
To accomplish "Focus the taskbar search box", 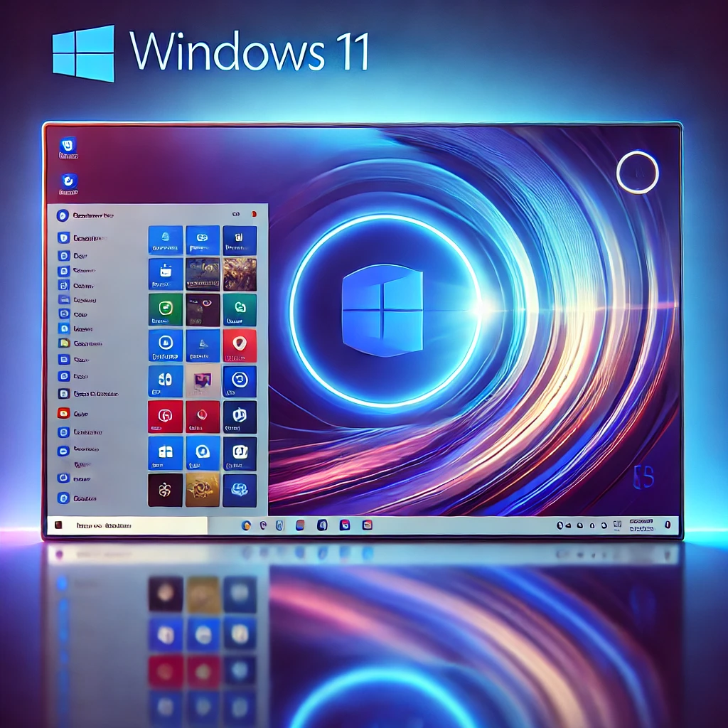I will tap(128, 525).
